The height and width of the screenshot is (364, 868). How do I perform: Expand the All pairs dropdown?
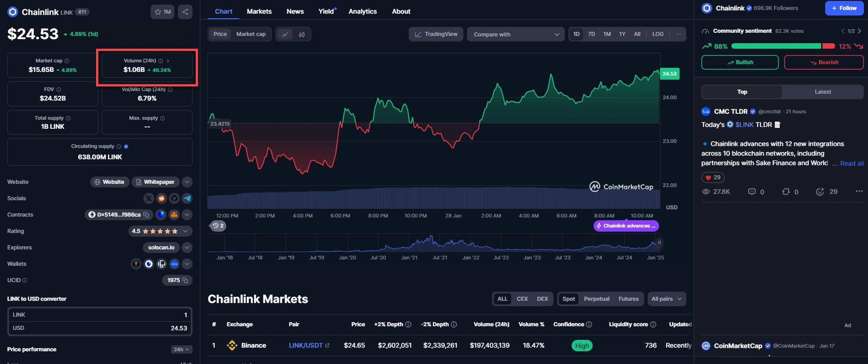tap(666, 299)
